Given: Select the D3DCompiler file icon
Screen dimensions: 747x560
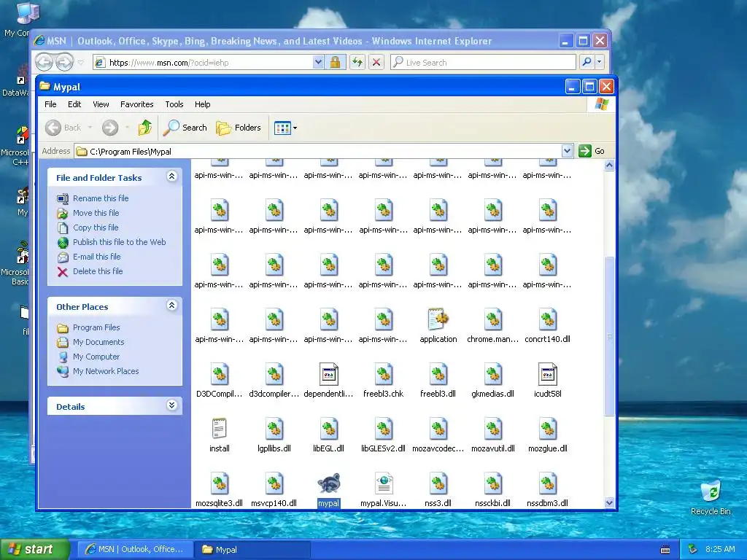Looking at the screenshot, I should click(220, 374).
